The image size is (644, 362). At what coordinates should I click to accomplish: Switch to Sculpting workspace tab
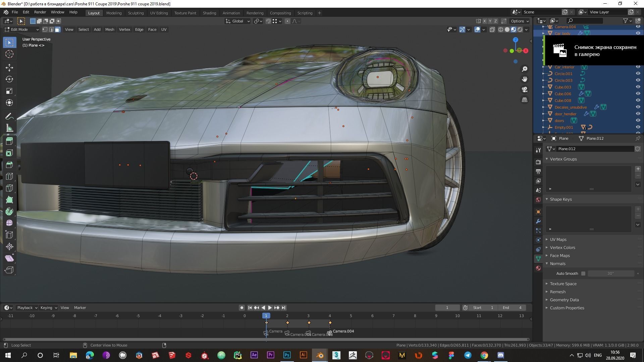click(136, 13)
